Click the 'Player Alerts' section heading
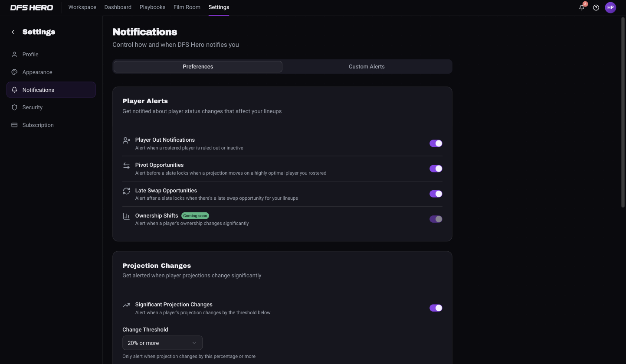Image resolution: width=626 pixels, height=364 pixels. pyautogui.click(x=145, y=101)
